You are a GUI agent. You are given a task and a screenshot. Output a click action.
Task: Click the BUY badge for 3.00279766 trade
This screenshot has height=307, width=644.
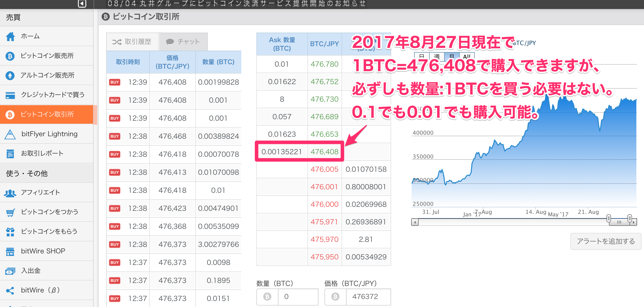(115, 244)
